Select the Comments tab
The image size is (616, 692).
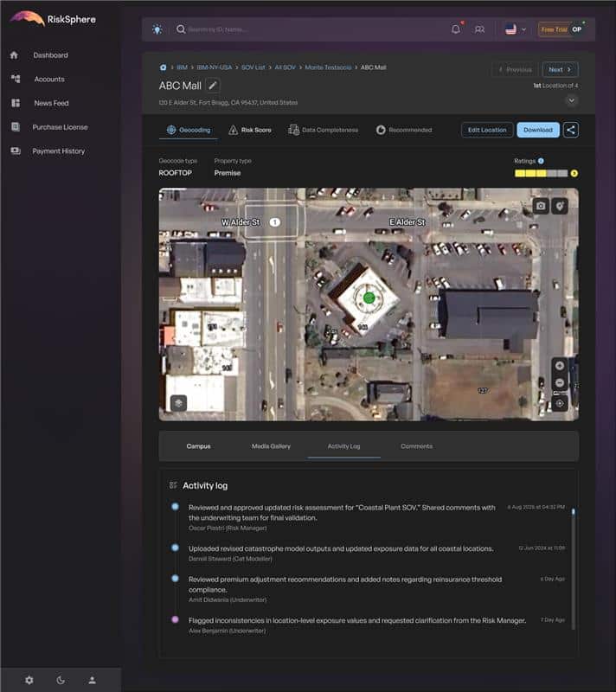[416, 446]
